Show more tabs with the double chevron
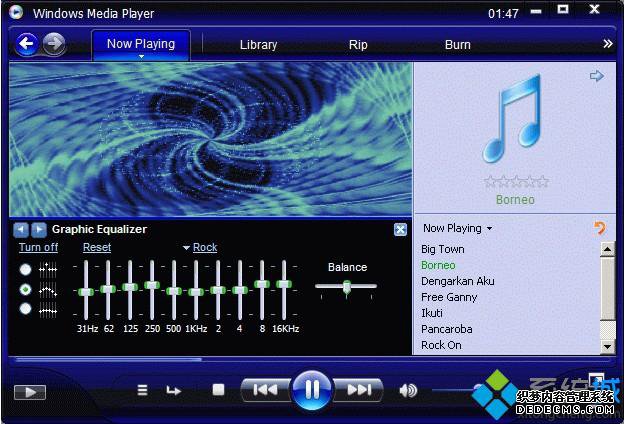 tap(607, 44)
